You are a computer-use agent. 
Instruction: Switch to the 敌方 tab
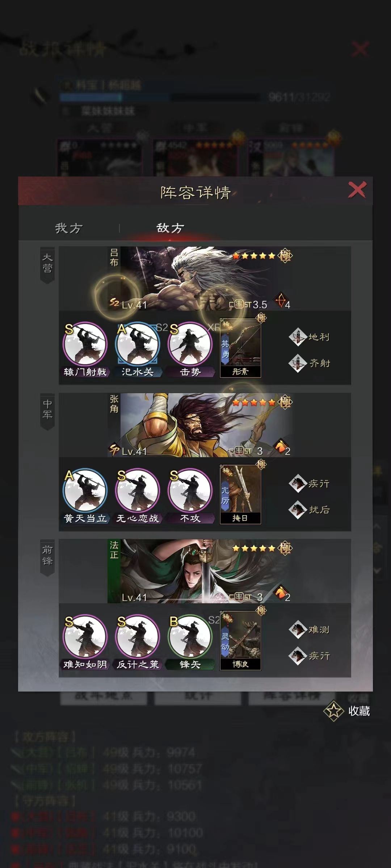pyautogui.click(x=170, y=228)
